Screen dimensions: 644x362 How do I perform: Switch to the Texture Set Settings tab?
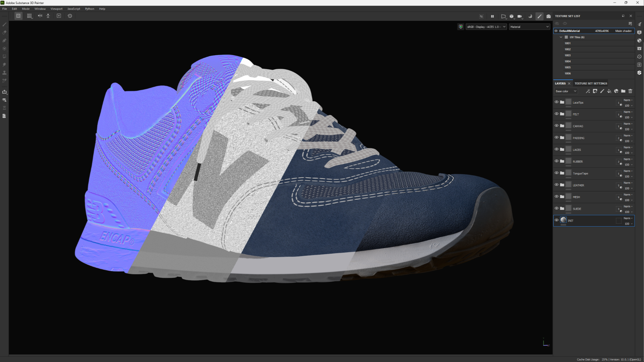[591, 83]
